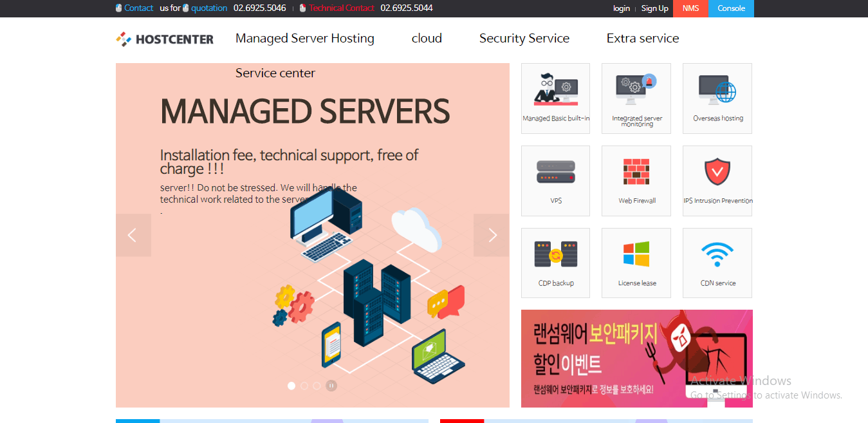
Task: Click the Contact link in top bar
Action: coord(138,8)
